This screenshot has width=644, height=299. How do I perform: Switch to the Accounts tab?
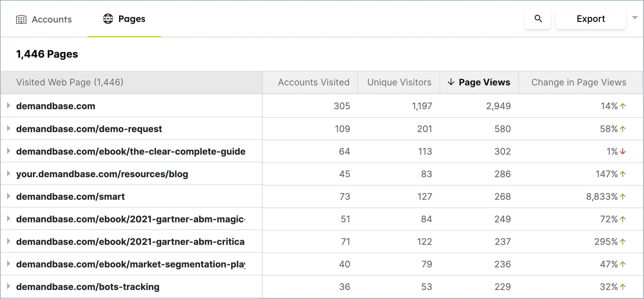point(44,19)
